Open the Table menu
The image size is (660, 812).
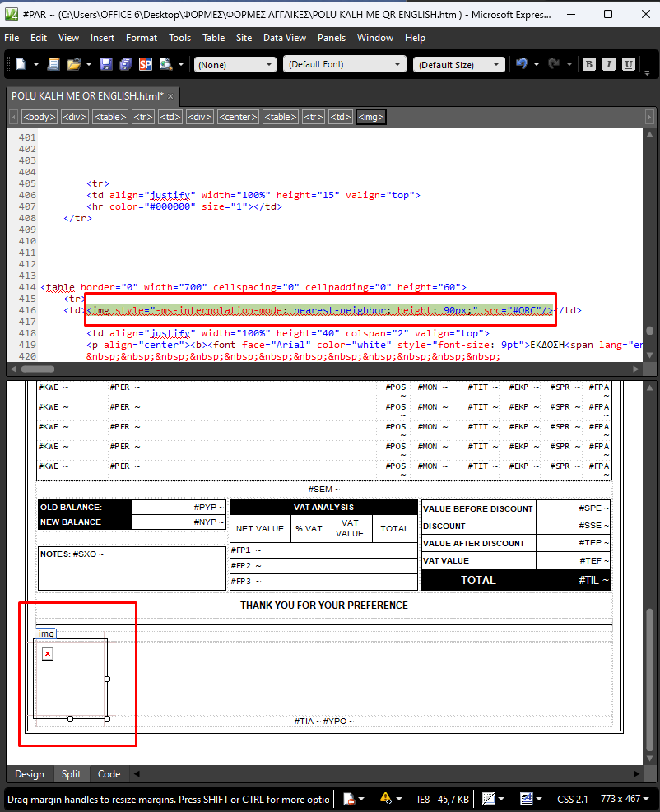pos(213,38)
